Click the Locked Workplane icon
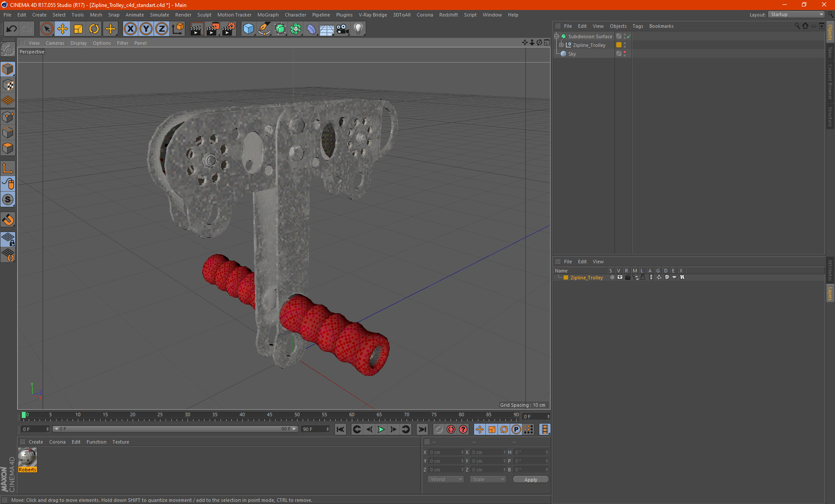The height and width of the screenshot is (504, 835). tap(8, 239)
